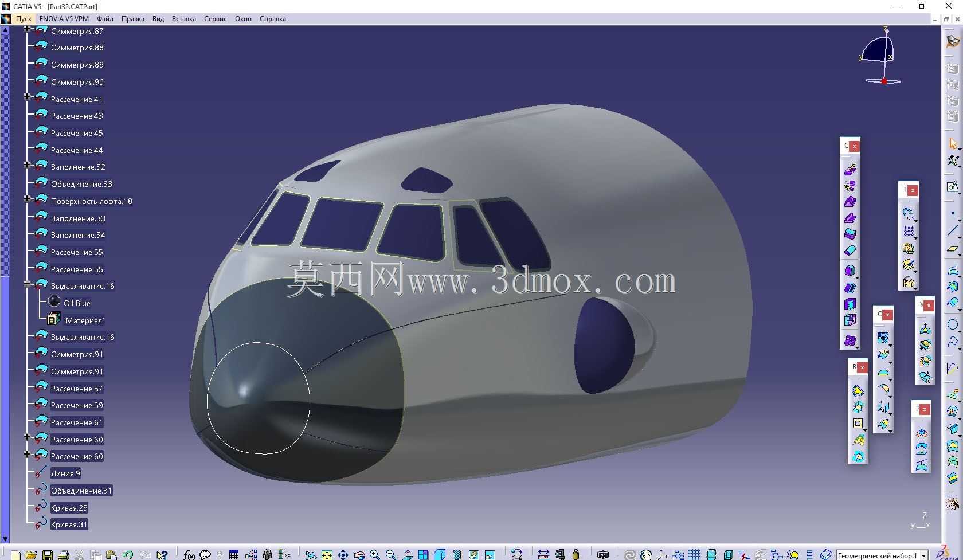The image size is (963, 560).
Task: Click the Paste clipboard icon
Action: (x=111, y=554)
